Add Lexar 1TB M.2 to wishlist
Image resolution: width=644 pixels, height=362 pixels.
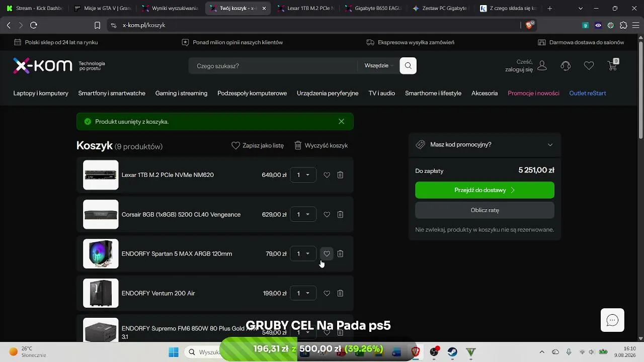[327, 175]
